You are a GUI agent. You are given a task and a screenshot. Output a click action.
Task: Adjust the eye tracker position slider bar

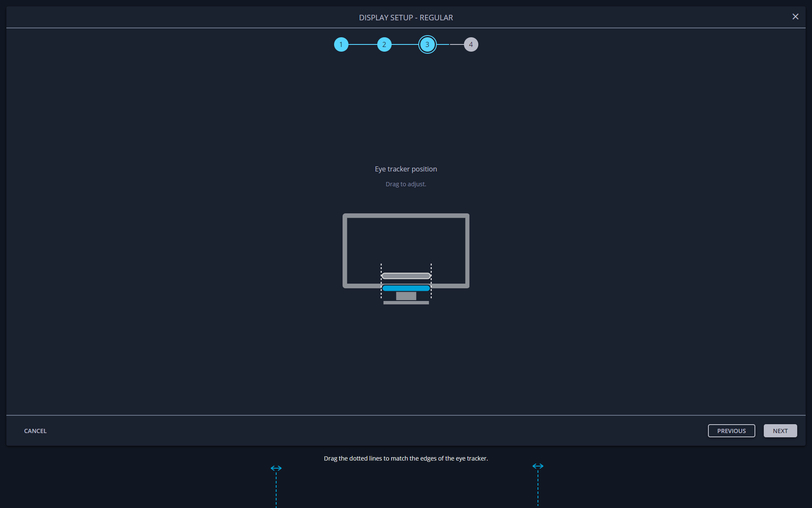[x=406, y=288]
